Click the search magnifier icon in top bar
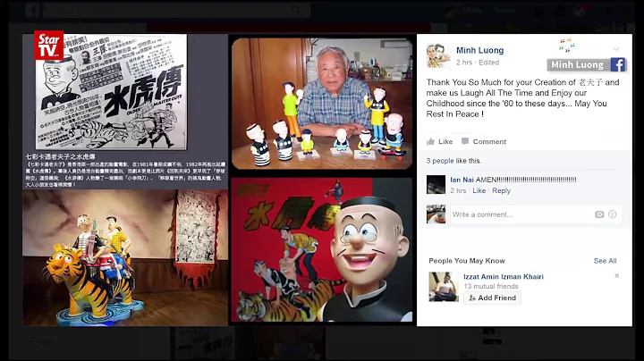This screenshot has height=361, width=644. point(296,10)
